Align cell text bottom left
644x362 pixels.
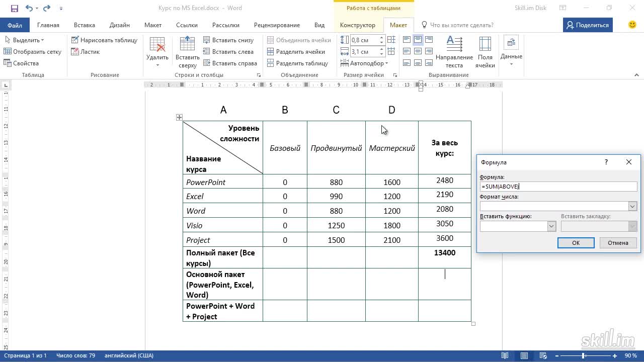click(407, 63)
